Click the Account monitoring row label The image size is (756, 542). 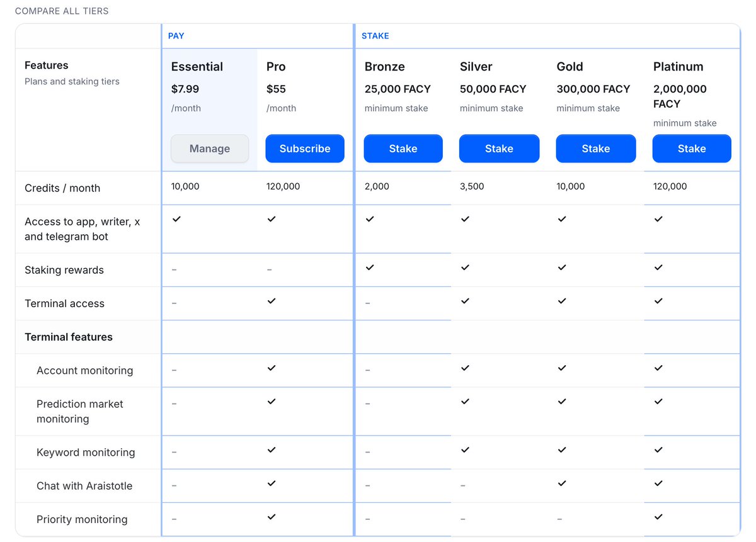(85, 370)
